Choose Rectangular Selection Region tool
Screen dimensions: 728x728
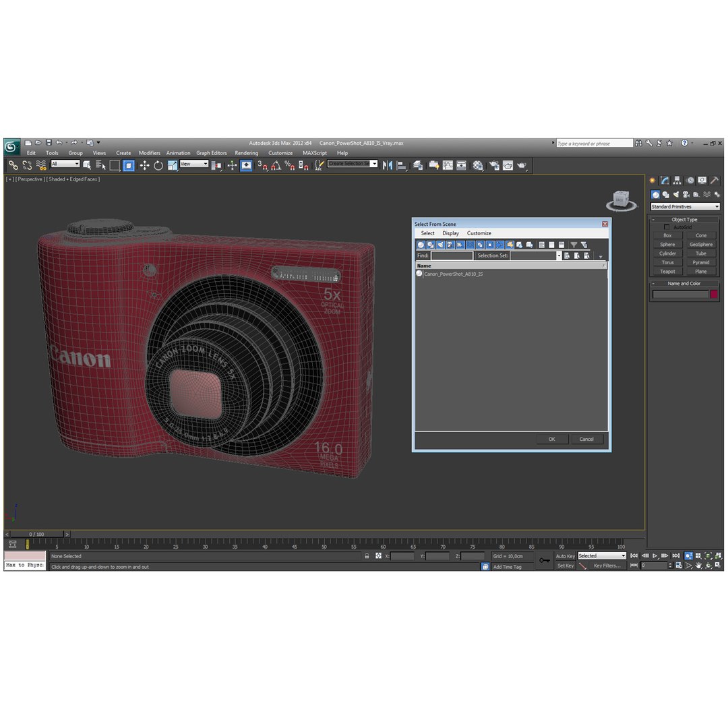click(x=115, y=165)
